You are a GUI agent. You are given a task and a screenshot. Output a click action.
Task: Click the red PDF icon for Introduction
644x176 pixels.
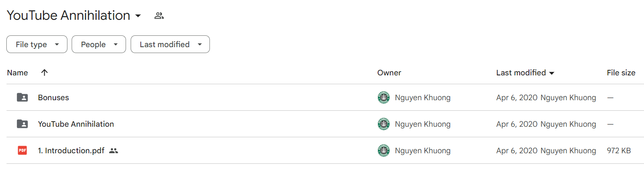coord(22,150)
